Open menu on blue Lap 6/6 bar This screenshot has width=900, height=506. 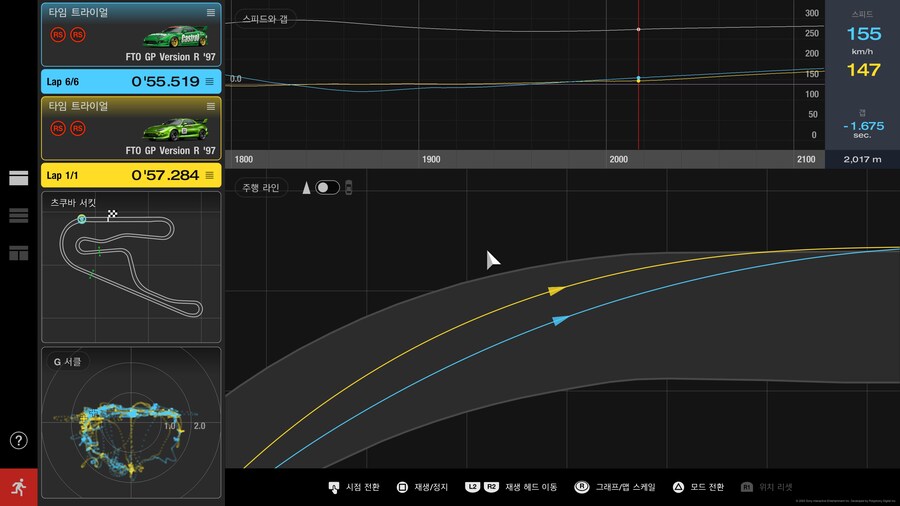tap(209, 82)
